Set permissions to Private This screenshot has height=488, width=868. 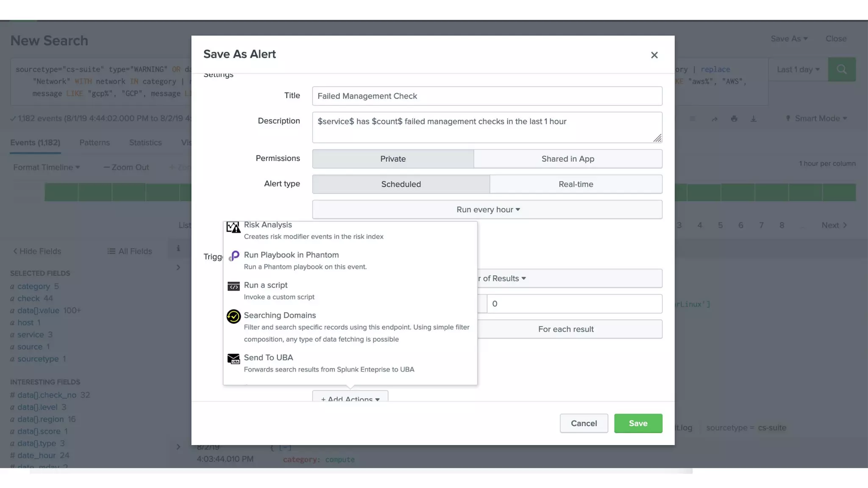[392, 159]
